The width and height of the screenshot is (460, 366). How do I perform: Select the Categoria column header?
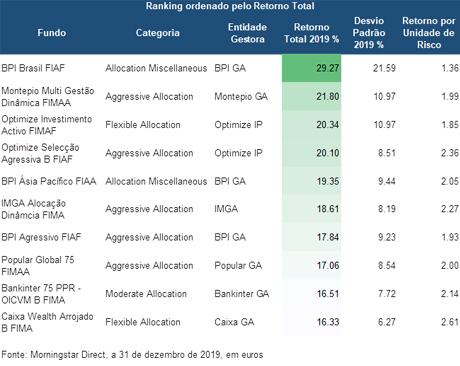click(158, 33)
